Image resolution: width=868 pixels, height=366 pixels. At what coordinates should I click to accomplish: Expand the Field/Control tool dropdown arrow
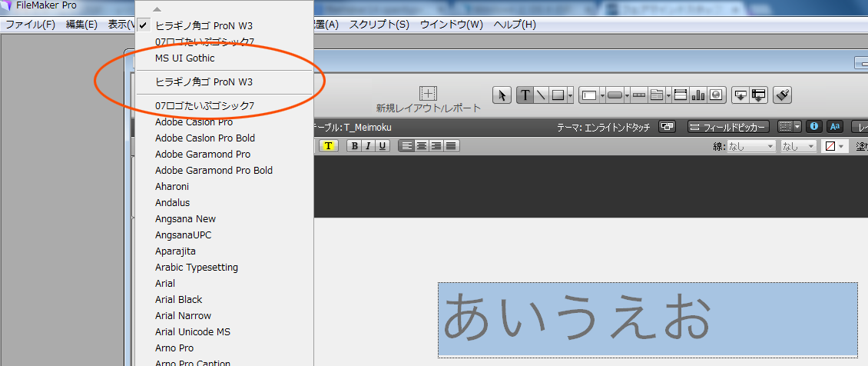tap(602, 95)
